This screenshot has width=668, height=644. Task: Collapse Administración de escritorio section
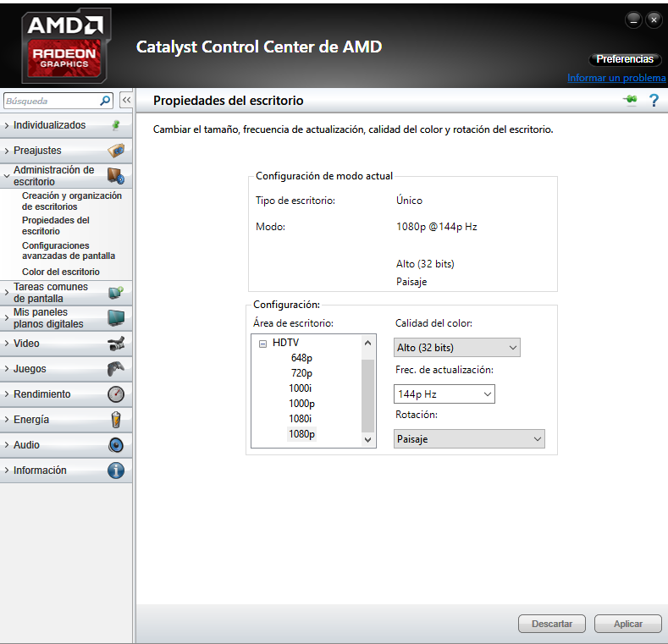[x=7, y=175]
